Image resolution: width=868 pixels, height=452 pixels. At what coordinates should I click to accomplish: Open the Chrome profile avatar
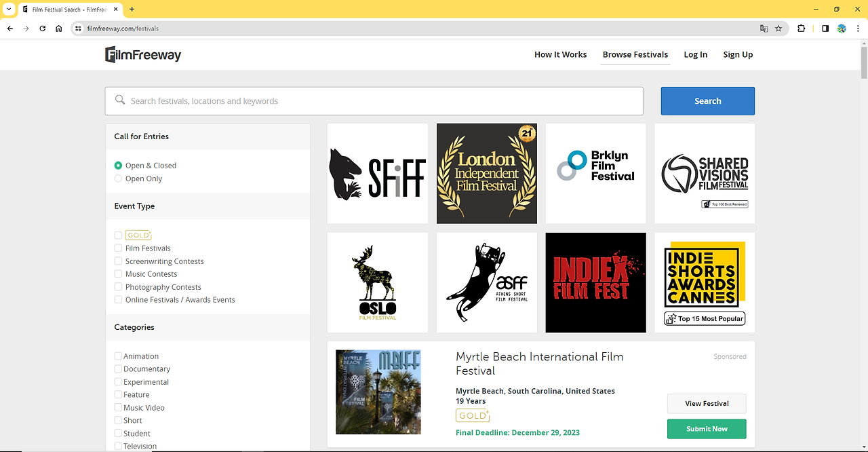click(842, 29)
